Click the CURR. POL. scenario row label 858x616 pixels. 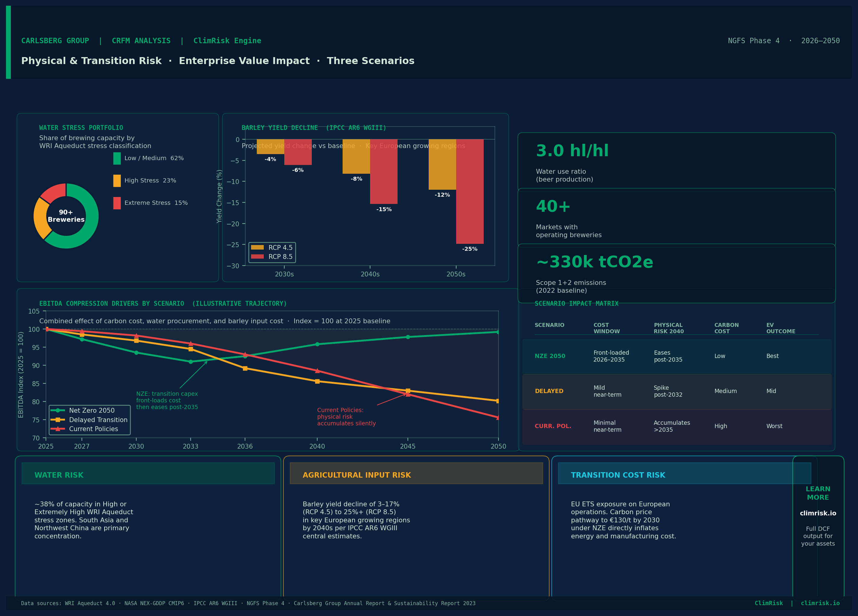click(x=553, y=426)
